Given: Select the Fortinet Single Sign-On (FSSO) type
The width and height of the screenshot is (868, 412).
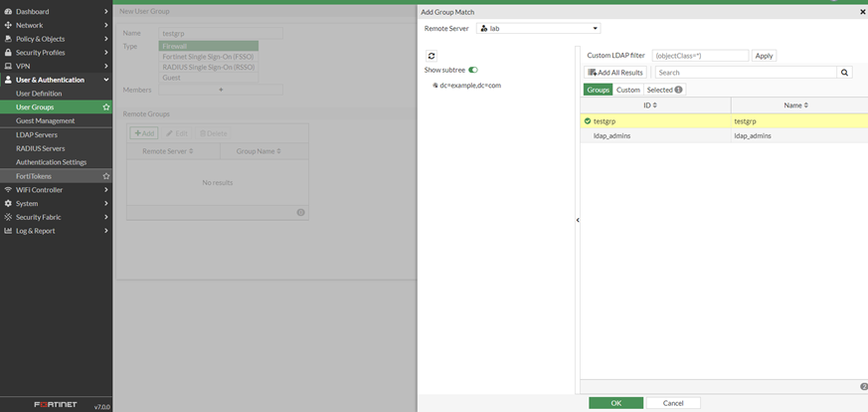Looking at the screenshot, I should pos(209,57).
